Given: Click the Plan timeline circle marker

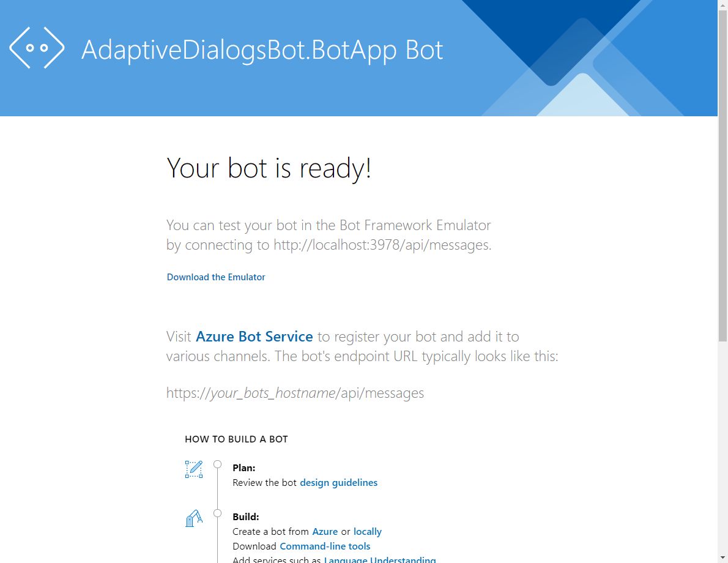Looking at the screenshot, I should (x=217, y=464).
